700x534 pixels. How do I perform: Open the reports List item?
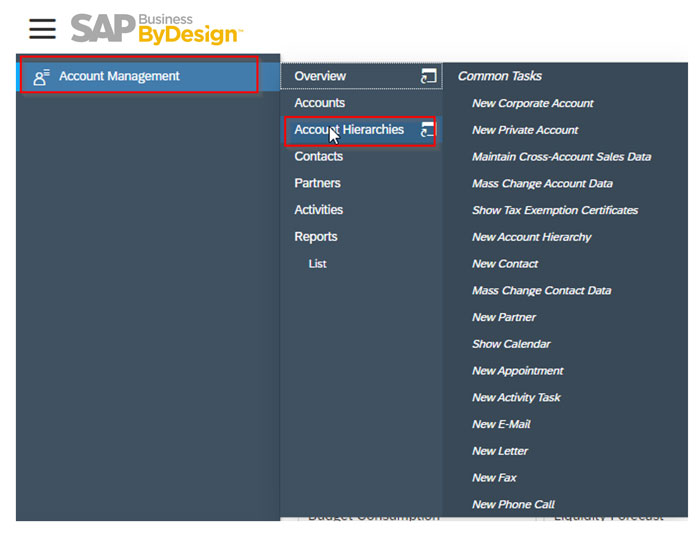[x=317, y=264]
